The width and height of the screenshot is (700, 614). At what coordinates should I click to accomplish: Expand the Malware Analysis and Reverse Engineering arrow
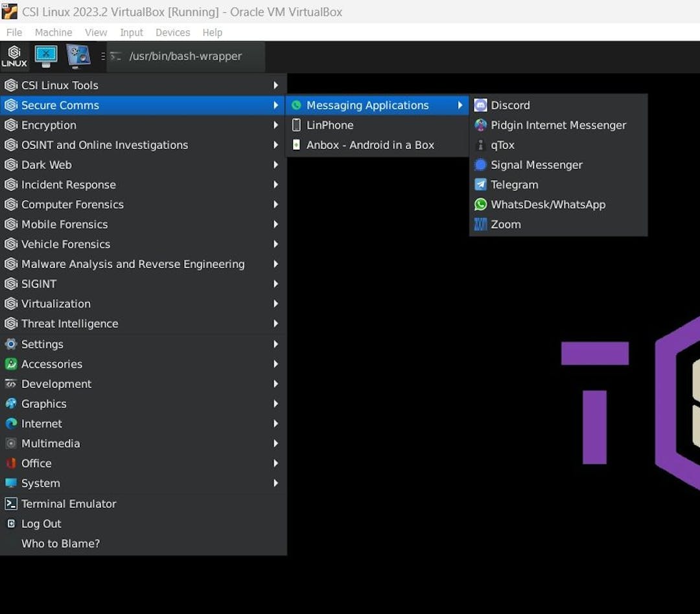point(275,264)
